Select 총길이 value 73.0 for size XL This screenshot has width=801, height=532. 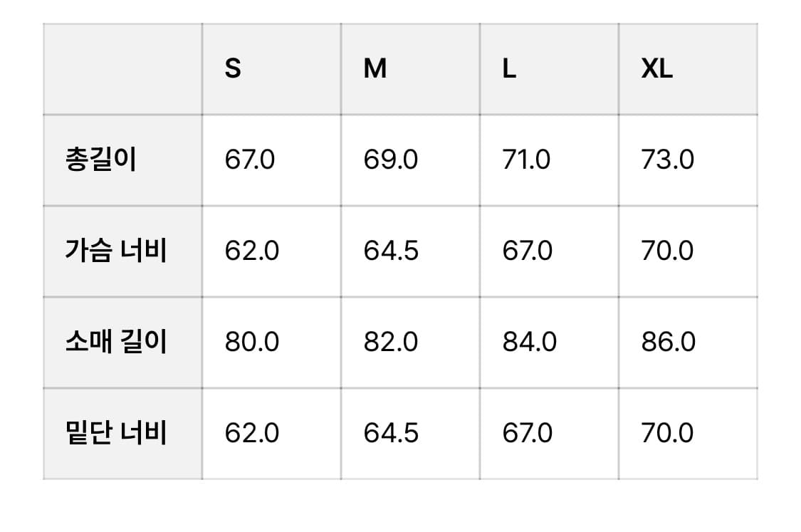667,160
